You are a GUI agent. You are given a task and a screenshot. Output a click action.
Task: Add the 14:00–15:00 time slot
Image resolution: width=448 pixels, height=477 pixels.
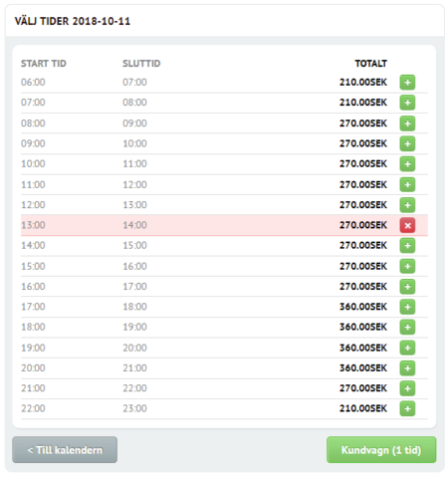(407, 246)
